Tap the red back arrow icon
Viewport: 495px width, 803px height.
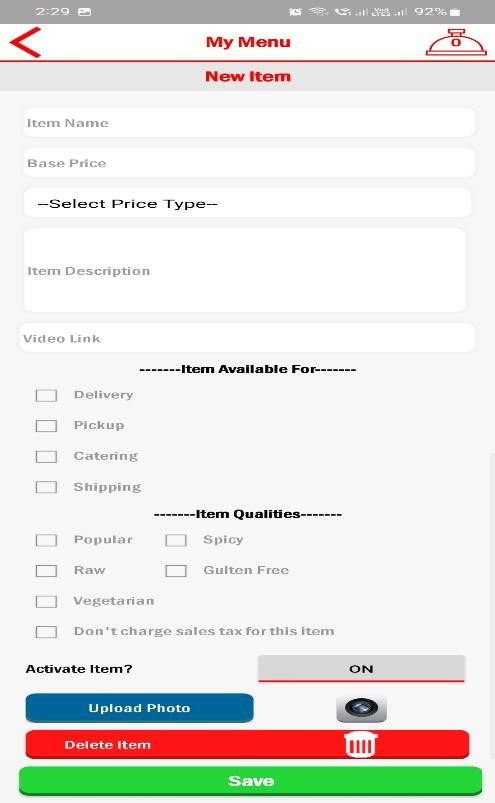pyautogui.click(x=25, y=42)
